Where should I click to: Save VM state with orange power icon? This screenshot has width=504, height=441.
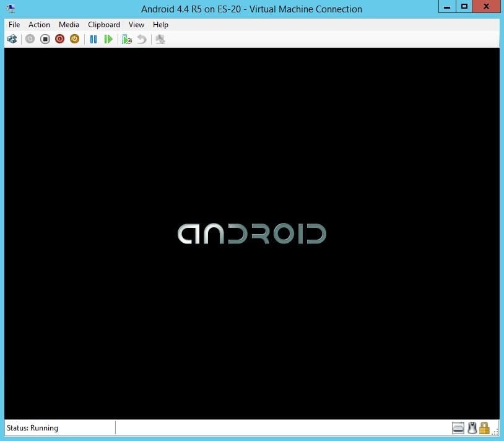click(x=74, y=39)
